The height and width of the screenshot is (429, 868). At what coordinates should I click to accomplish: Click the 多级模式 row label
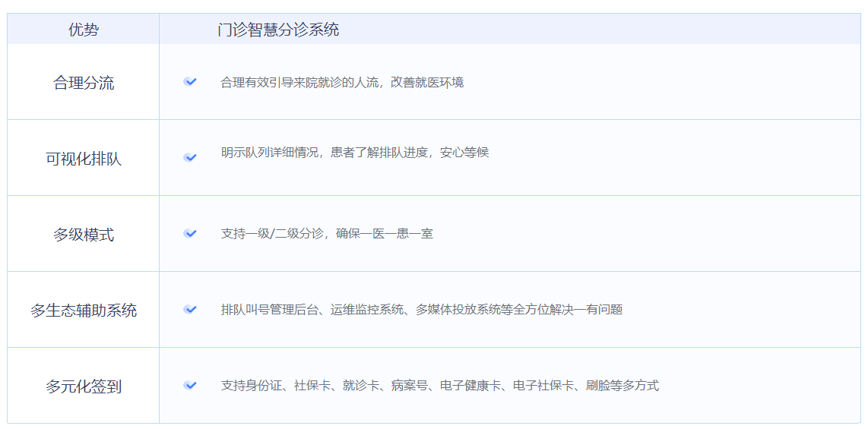point(84,235)
